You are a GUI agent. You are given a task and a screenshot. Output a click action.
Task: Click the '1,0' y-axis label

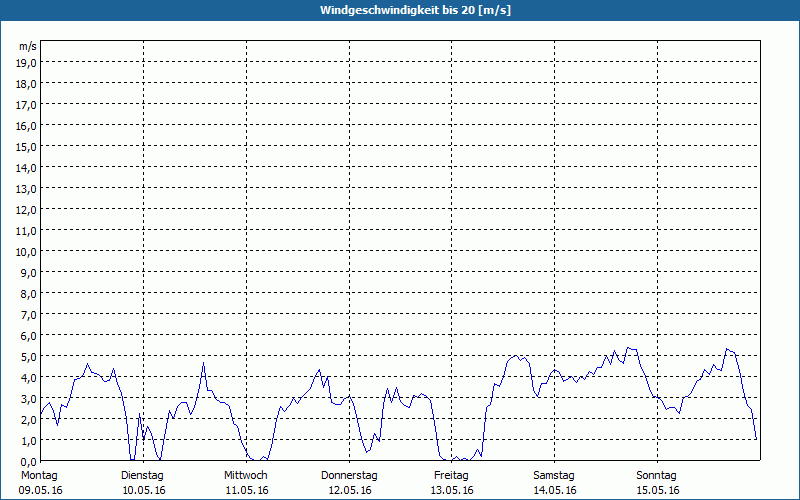coord(28,441)
